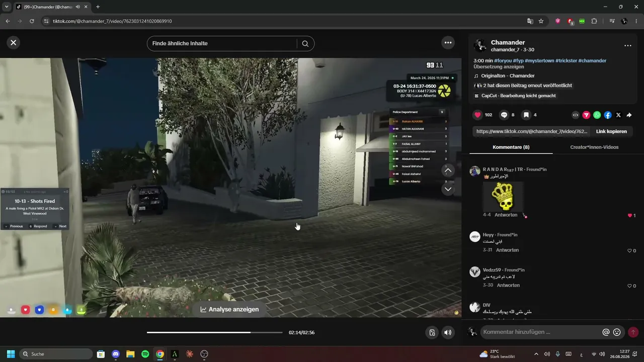This screenshot has height=362, width=644.
Task: Switch to the Creator*innen-Videos tab
Action: [594, 147]
